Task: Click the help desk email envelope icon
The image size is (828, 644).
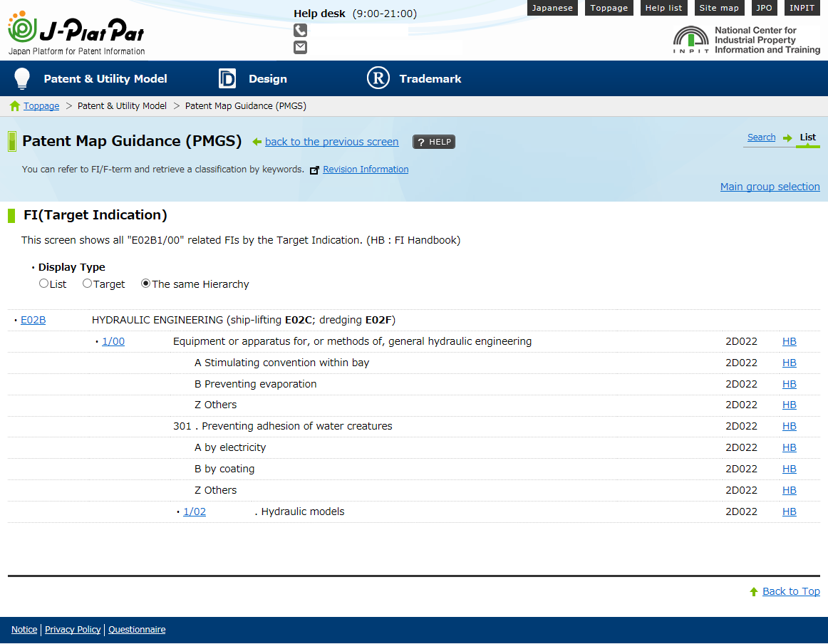Action: click(300, 47)
